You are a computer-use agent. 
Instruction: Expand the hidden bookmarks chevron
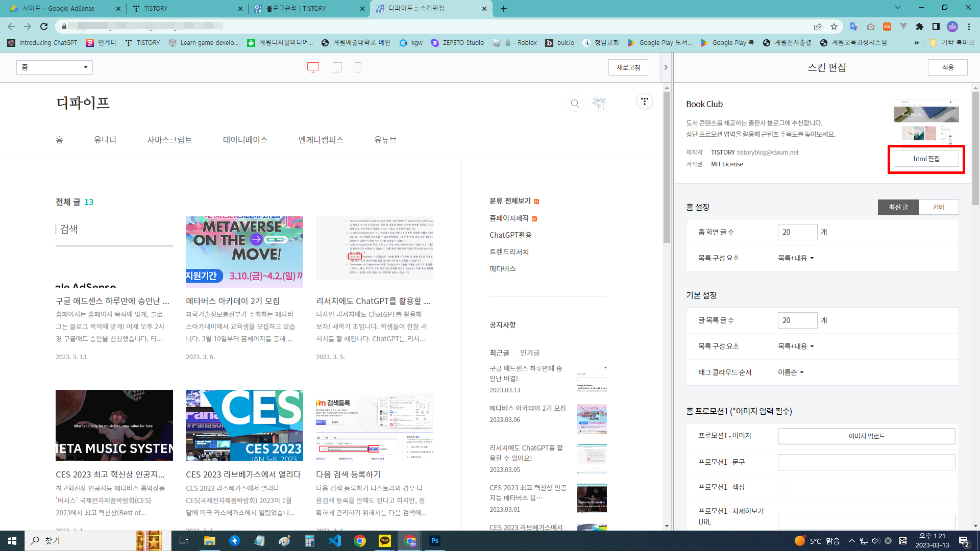coord(917,43)
